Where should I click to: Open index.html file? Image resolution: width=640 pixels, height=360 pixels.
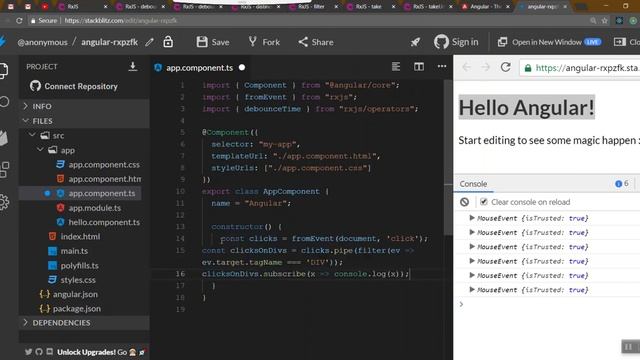click(74, 236)
